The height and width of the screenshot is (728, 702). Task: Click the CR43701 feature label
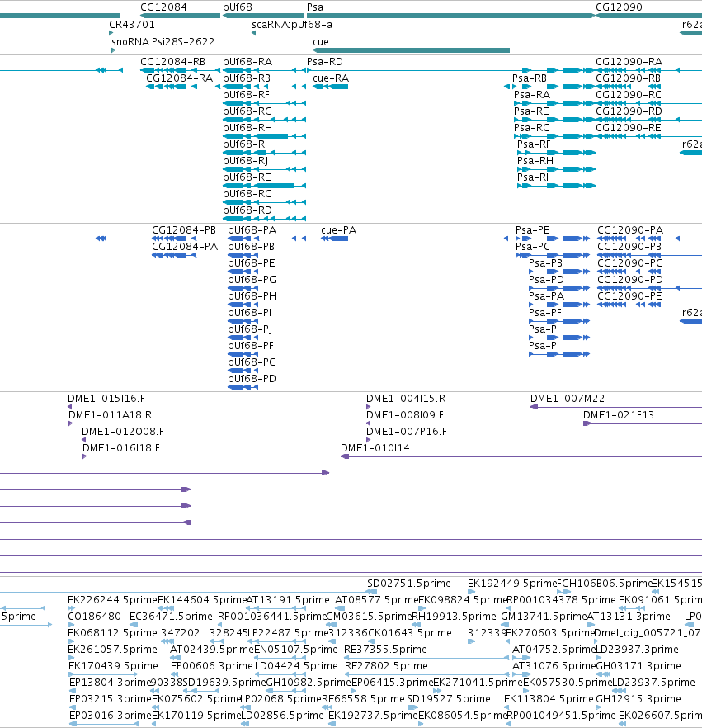point(132,25)
